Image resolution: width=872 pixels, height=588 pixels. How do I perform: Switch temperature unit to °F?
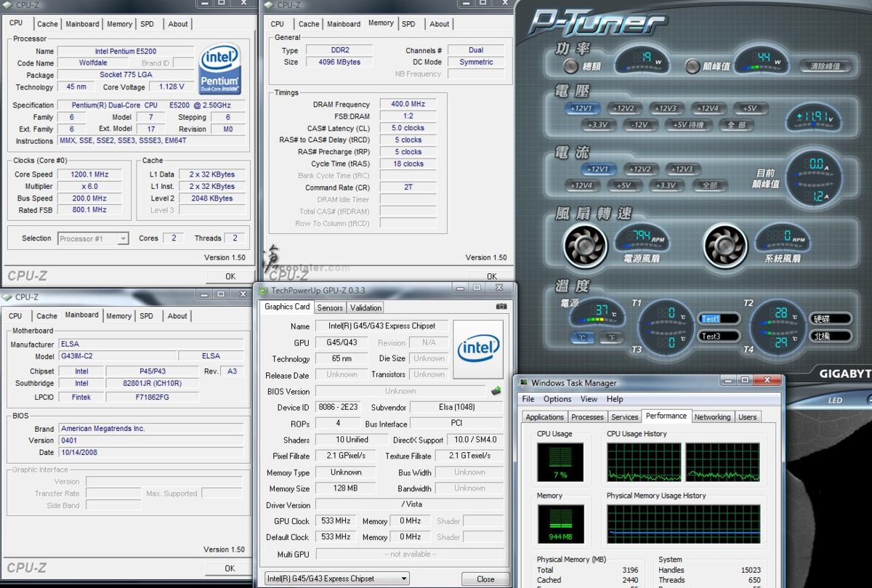pos(612,338)
